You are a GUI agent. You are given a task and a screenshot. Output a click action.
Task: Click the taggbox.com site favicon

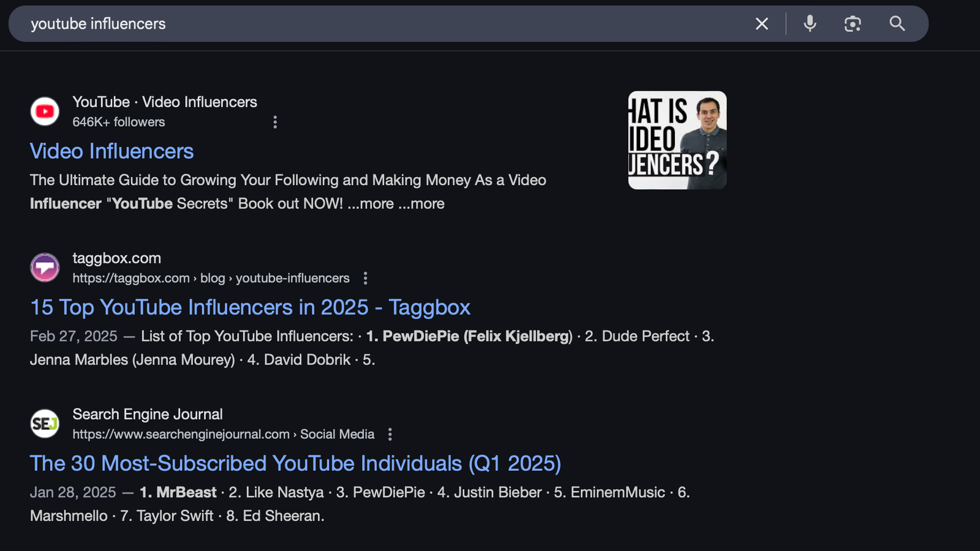coord(45,268)
